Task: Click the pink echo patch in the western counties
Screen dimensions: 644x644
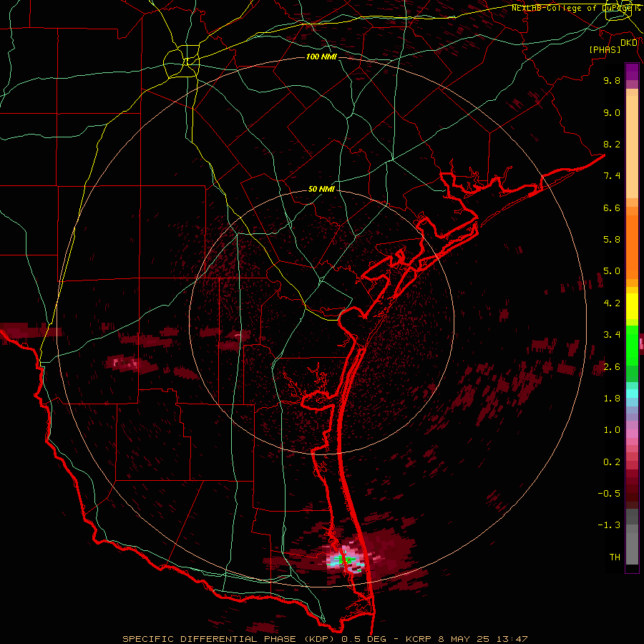Action: [126, 363]
